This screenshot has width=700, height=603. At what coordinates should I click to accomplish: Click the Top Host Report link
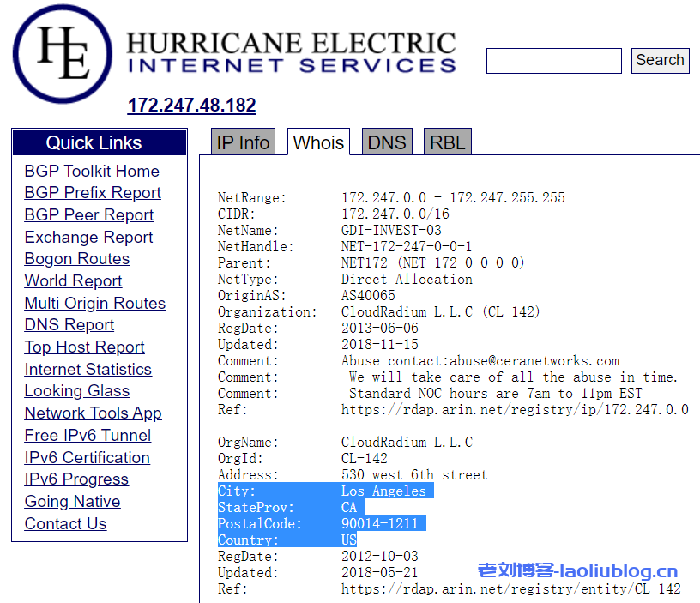point(84,347)
